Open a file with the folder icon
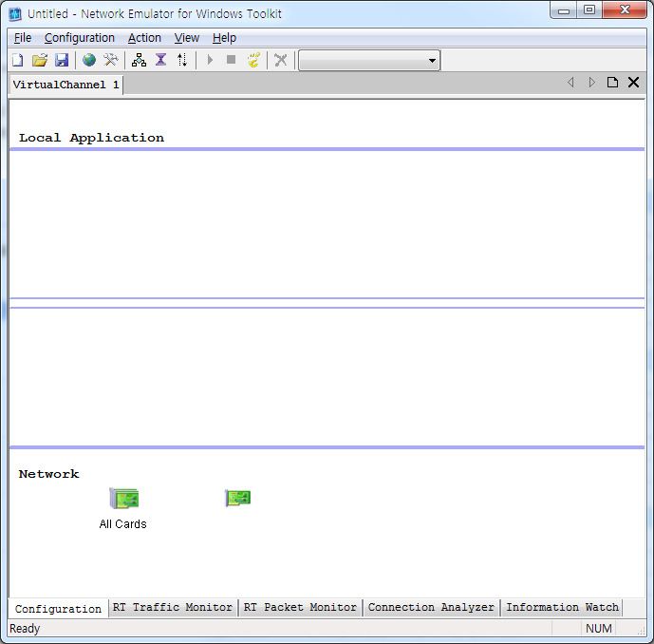 40,60
